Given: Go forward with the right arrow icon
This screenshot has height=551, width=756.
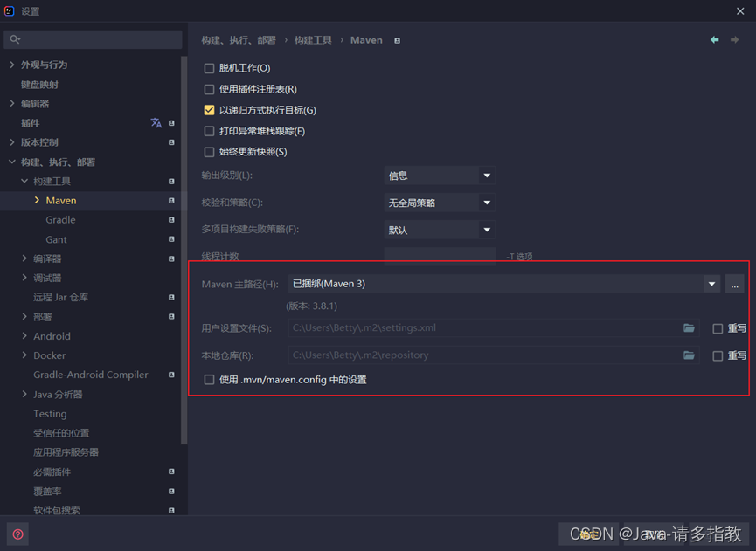Looking at the screenshot, I should click(734, 39).
